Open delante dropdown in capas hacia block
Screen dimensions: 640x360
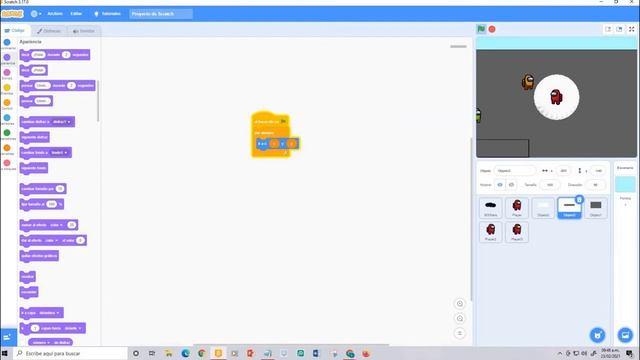point(73,328)
